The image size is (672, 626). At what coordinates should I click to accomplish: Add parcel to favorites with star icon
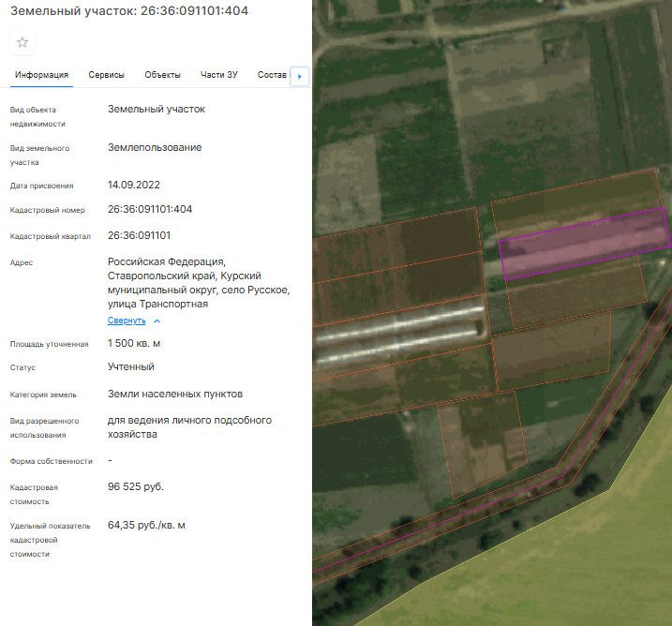[22, 42]
